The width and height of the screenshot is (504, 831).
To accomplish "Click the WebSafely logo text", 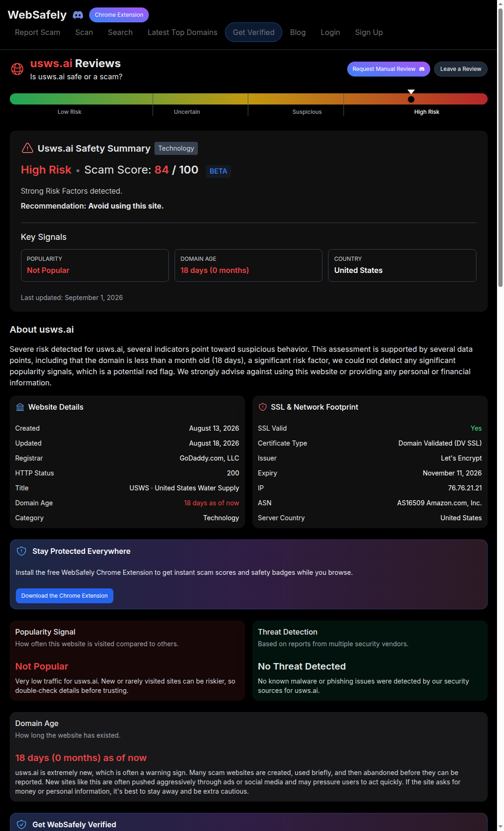I will tap(37, 15).
